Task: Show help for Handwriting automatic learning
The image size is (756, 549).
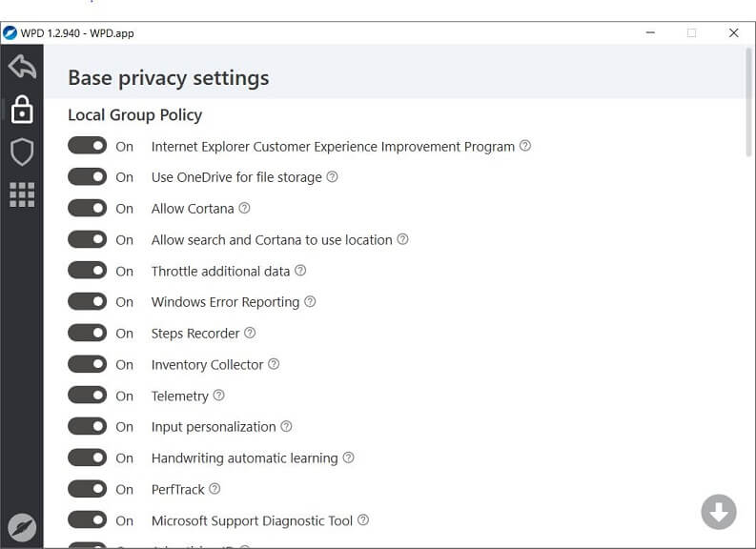Action: [348, 457]
